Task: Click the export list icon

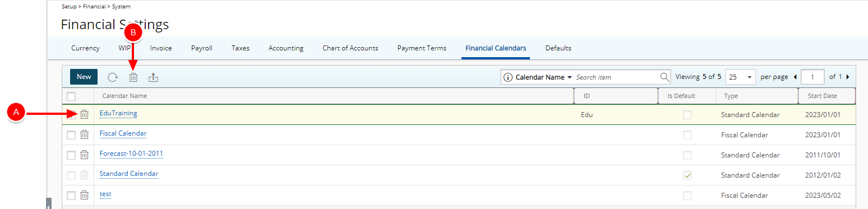Action: click(153, 77)
